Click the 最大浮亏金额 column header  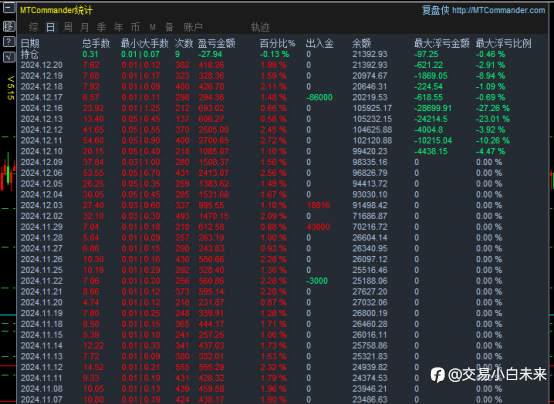pos(442,43)
